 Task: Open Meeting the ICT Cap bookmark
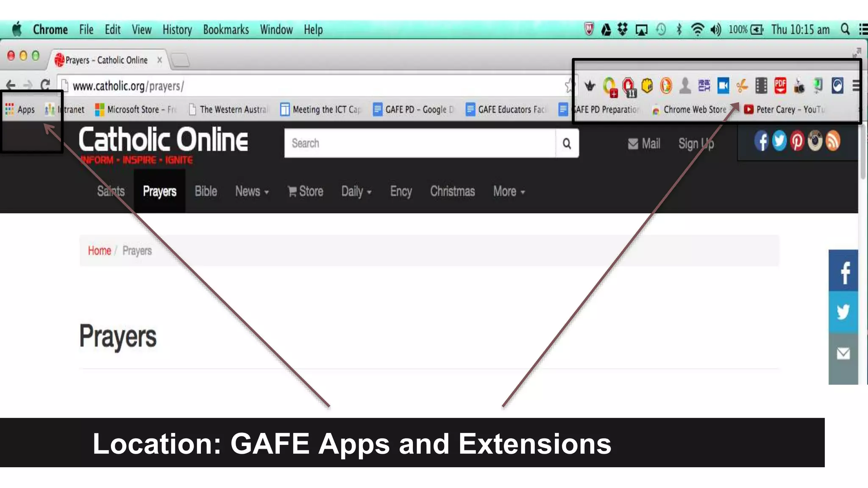[321, 110]
